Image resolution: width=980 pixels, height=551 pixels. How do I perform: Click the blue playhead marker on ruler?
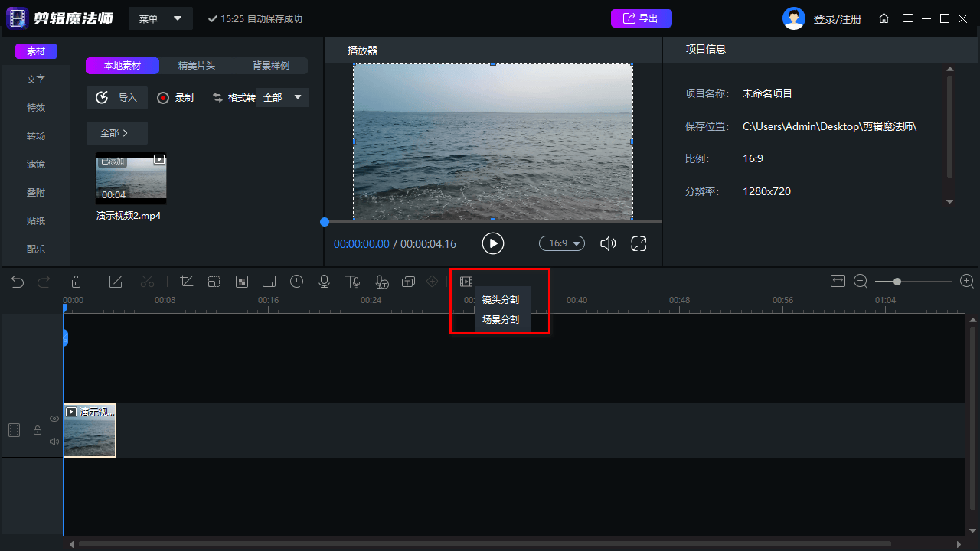point(65,308)
